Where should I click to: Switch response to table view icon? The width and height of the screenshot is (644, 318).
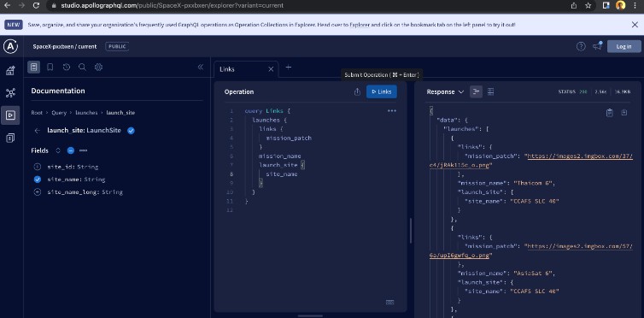tap(490, 91)
